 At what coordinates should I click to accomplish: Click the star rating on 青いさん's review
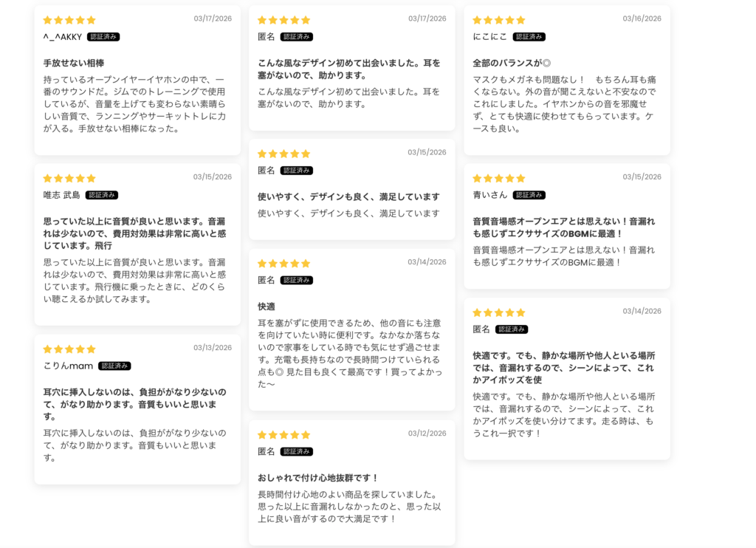pos(499,178)
